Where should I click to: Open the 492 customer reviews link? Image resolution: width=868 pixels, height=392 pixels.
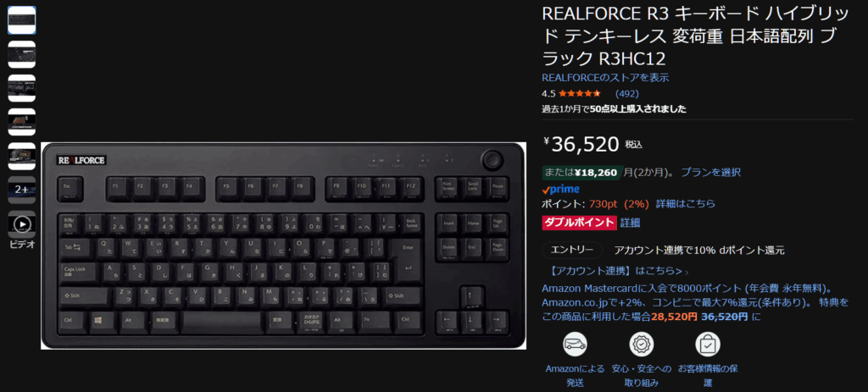point(626,93)
